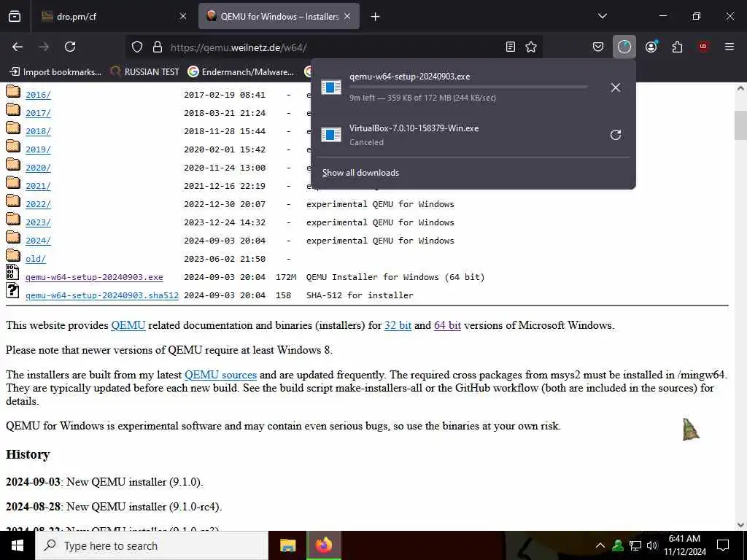747x560 pixels.
Task: Open the 2024/ folder link
Action: tap(38, 241)
